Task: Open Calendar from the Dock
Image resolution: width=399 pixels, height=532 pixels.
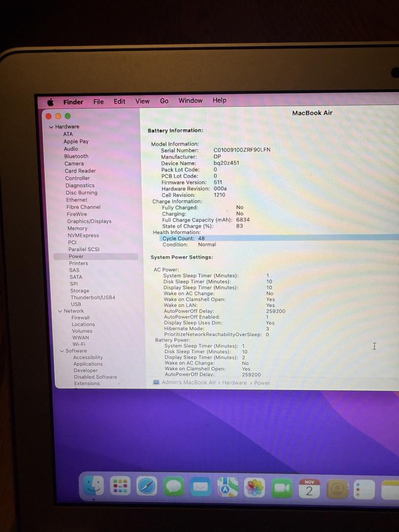Action: click(309, 489)
